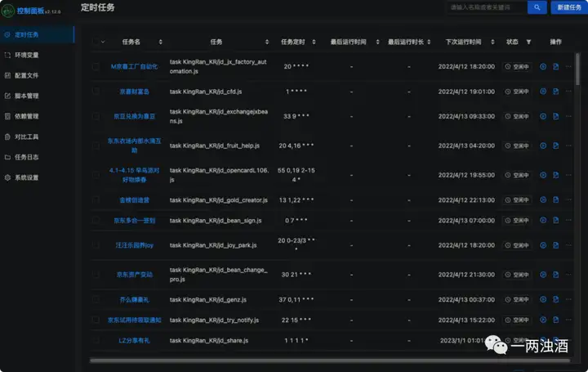Open more actions for jd_jx_factory_automation.js row

tap(568, 66)
